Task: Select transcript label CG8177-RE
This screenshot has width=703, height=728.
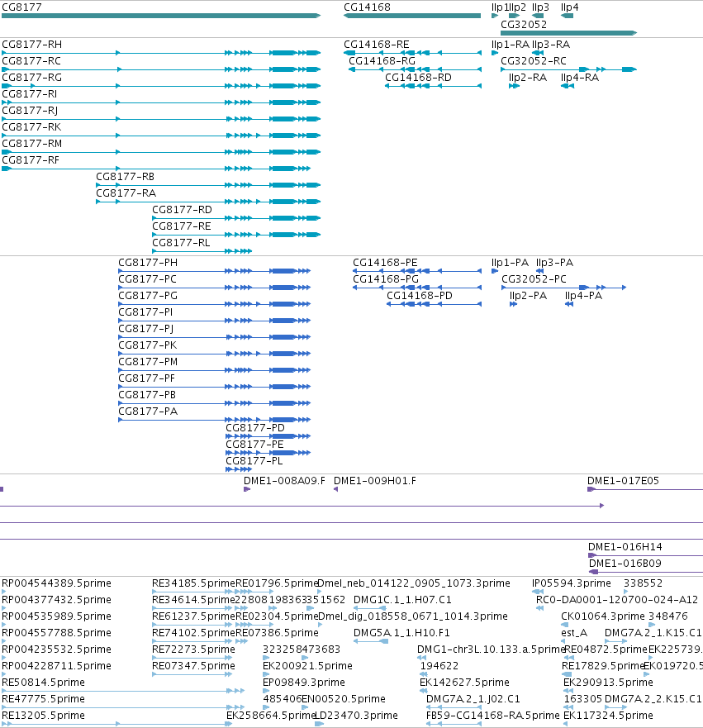Action: click(x=182, y=226)
